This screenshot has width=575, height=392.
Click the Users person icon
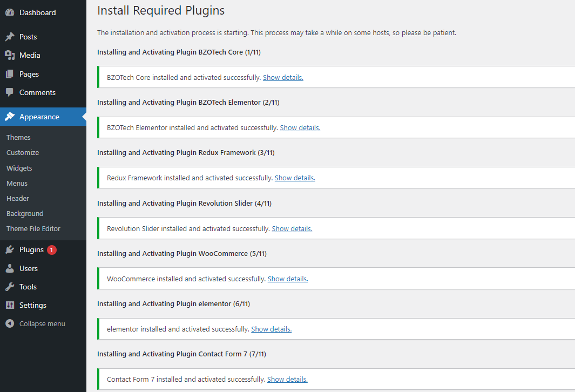point(10,268)
